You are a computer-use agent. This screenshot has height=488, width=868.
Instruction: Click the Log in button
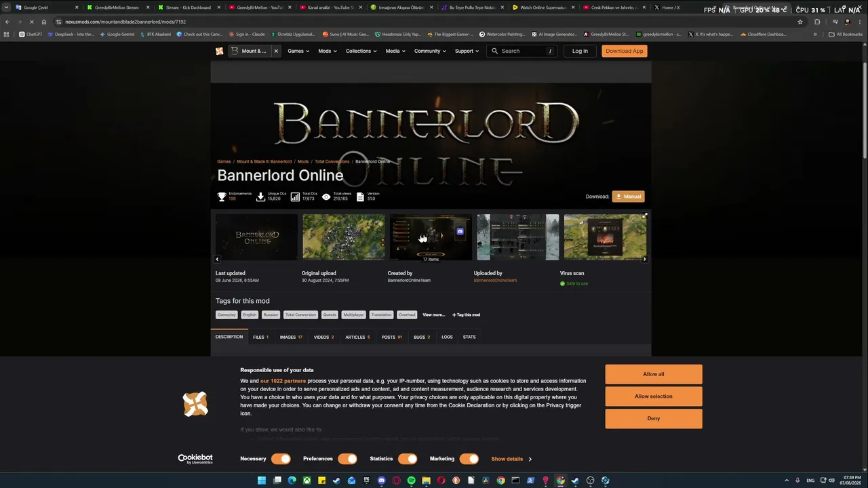pyautogui.click(x=580, y=51)
